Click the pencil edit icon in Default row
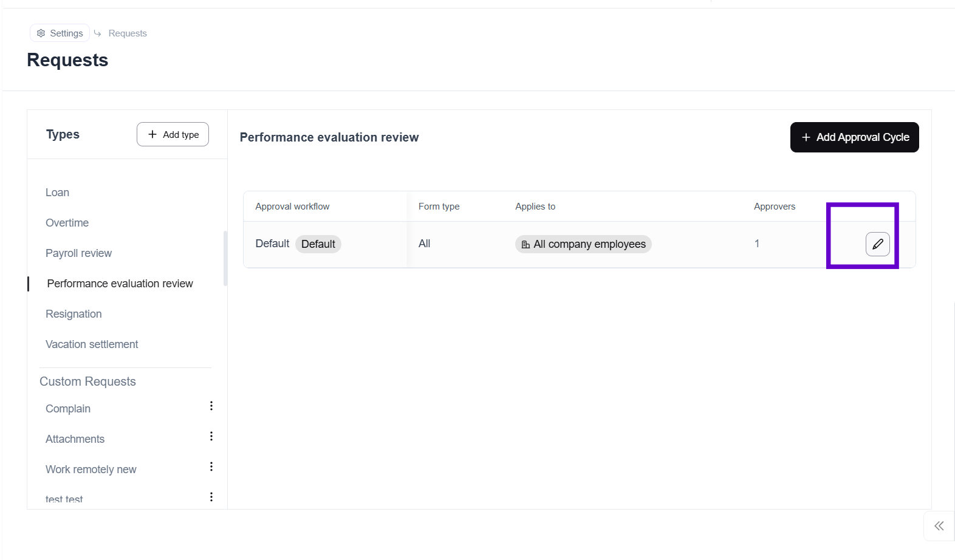Viewport: 955px width, 560px height. [877, 244]
